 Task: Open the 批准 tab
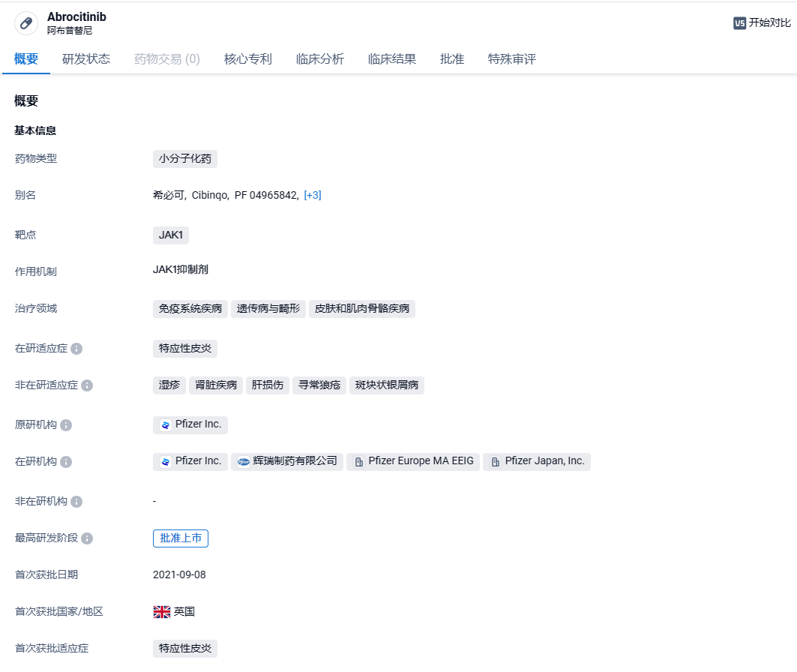(452, 59)
